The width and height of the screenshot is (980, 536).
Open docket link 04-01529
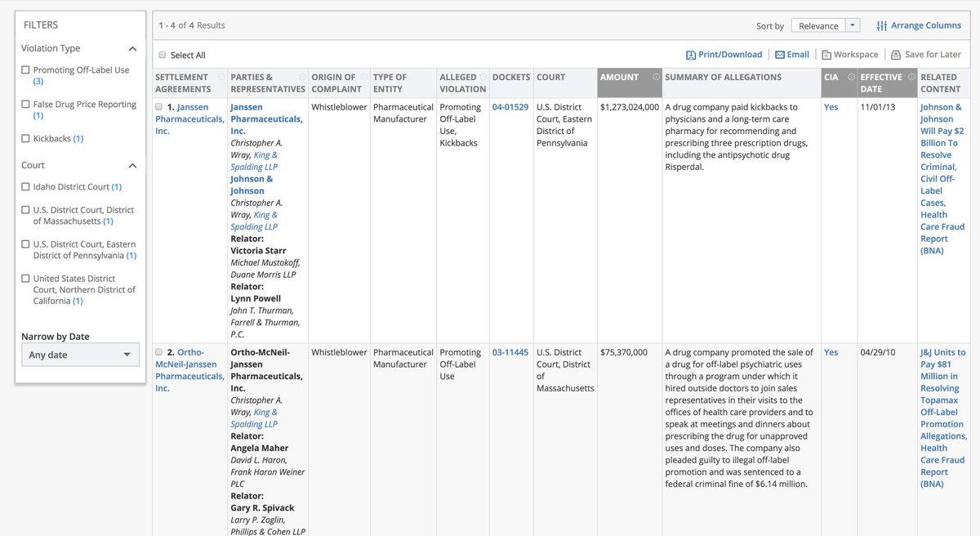pos(510,107)
